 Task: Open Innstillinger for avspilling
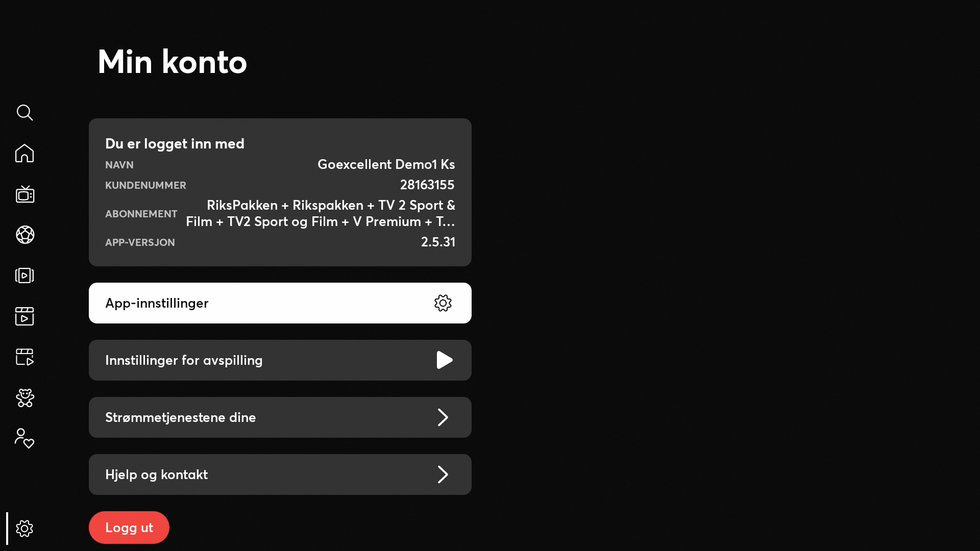pyautogui.click(x=280, y=360)
